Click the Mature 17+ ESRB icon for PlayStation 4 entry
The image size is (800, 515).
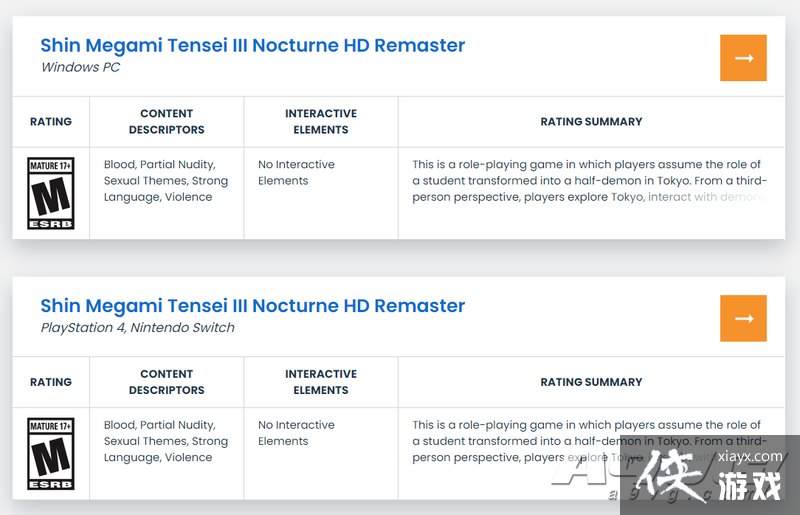(51, 453)
